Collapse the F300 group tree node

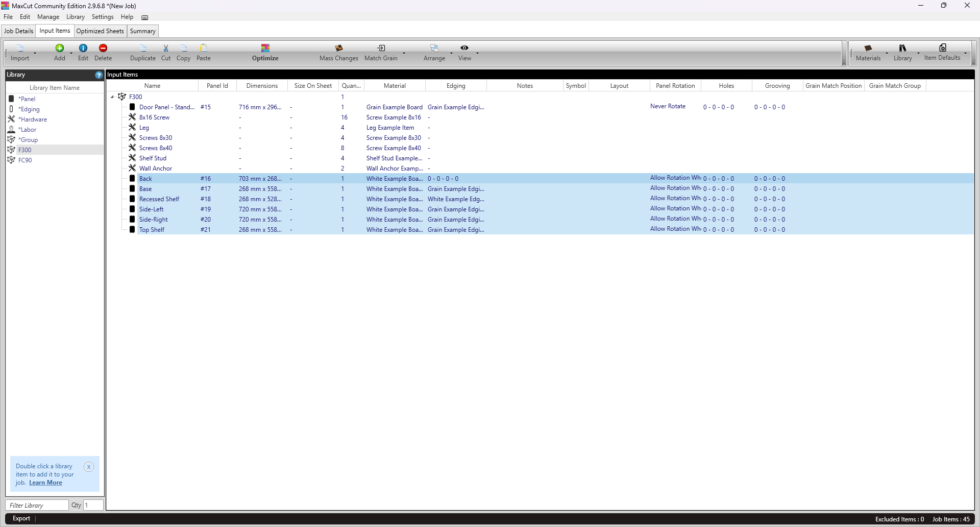112,97
